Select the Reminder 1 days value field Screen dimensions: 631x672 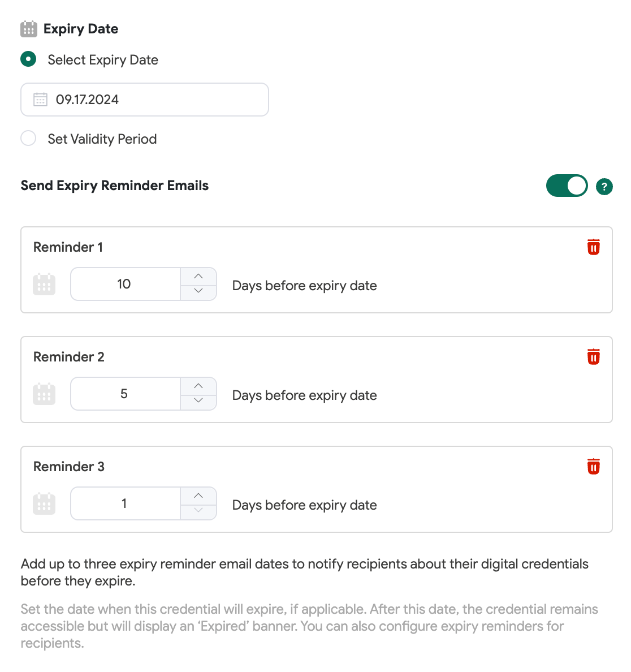(x=124, y=284)
